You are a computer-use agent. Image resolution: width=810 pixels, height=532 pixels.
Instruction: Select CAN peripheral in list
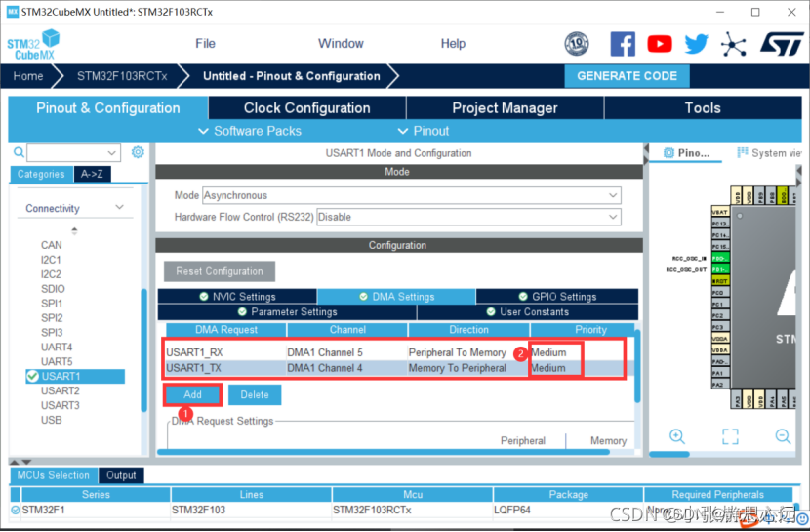pyautogui.click(x=51, y=245)
